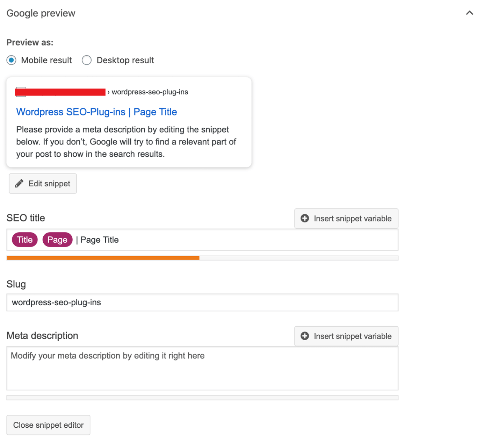The image size is (484, 448).
Task: Click the orange SEO title length bar
Action: (x=103, y=258)
